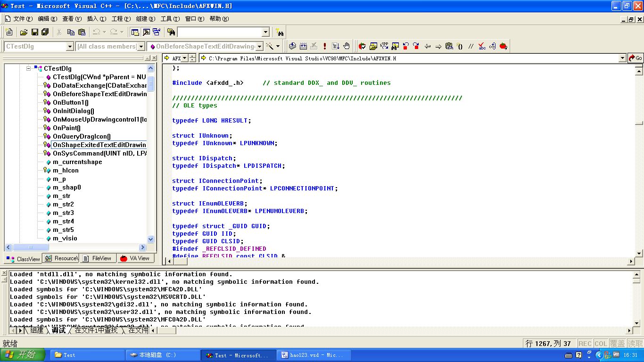Click the Save All toolbar icon

point(45,32)
